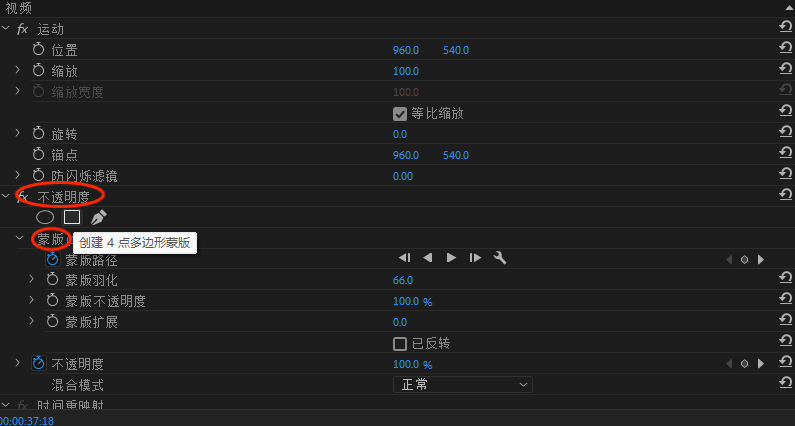The height and width of the screenshot is (426, 795).
Task: Toggle animation stopwatch for 旋转
Action: (39, 133)
